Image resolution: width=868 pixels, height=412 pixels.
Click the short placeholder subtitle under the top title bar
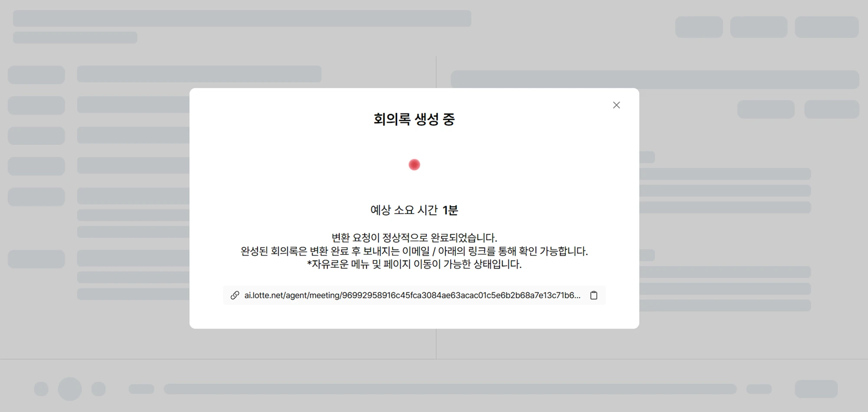pyautogui.click(x=75, y=37)
